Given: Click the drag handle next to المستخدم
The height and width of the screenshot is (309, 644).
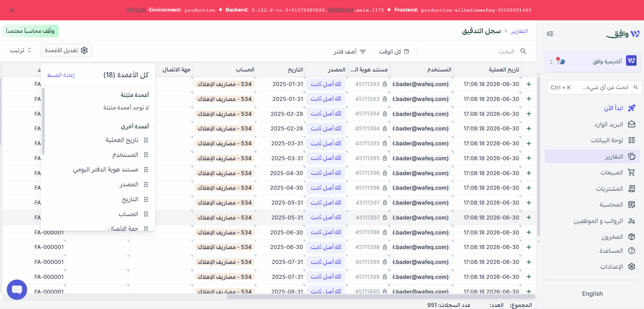Looking at the screenshot, I should tap(146, 155).
